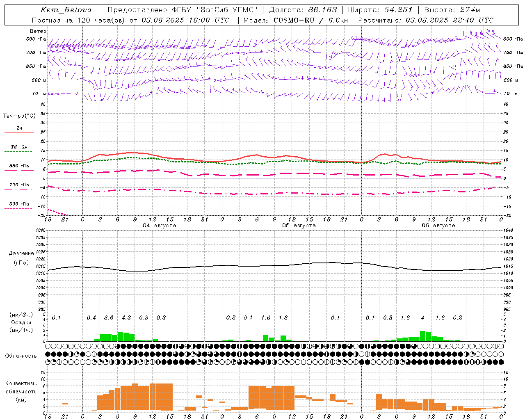
Task: Select forecast start time '03.08.2025 18:00 UTC'
Action: (185, 20)
